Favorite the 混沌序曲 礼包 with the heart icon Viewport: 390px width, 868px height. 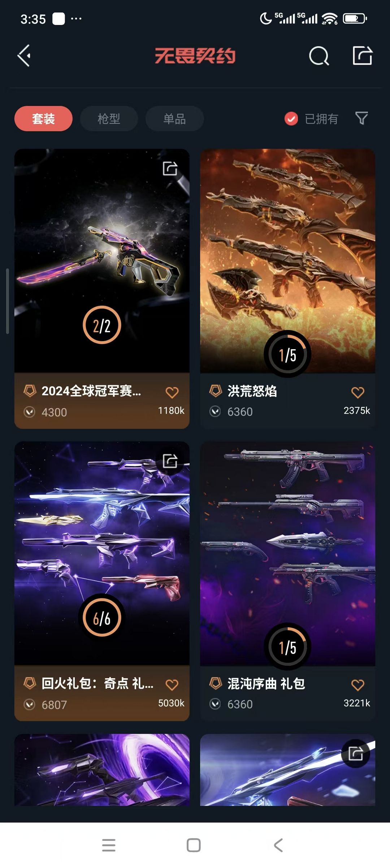click(x=357, y=685)
